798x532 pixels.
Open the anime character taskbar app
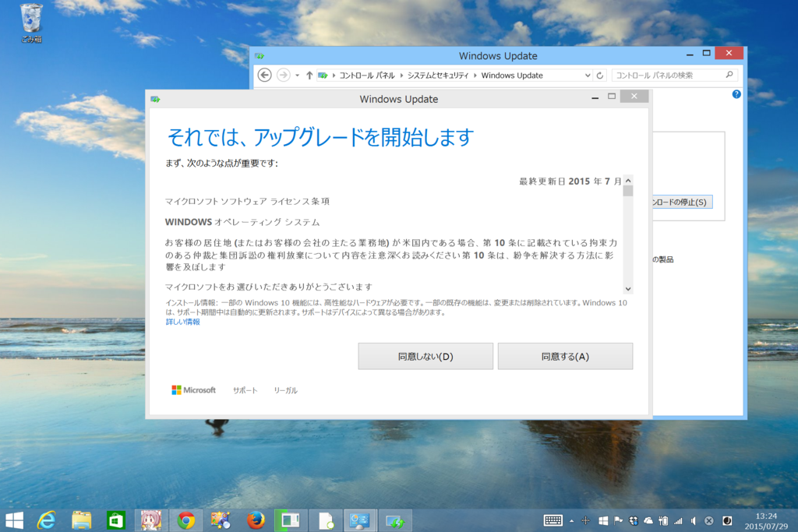(150, 520)
